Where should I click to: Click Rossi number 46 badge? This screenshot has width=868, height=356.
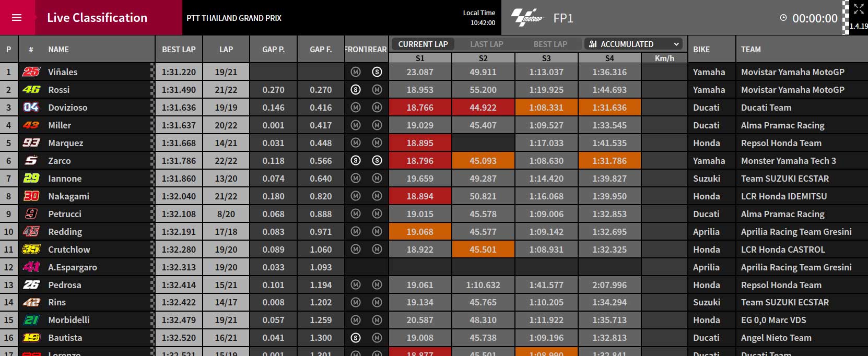click(x=31, y=90)
